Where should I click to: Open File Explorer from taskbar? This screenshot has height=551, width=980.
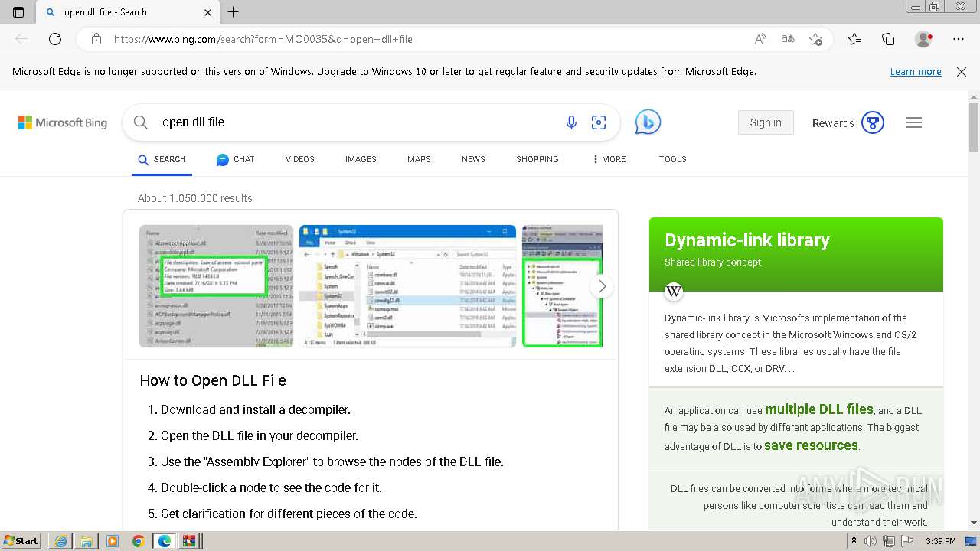click(87, 541)
